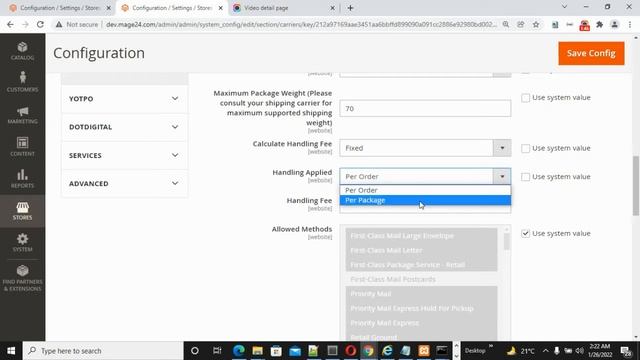Toggle Use system value for Calculate Handling Fee

(x=525, y=148)
